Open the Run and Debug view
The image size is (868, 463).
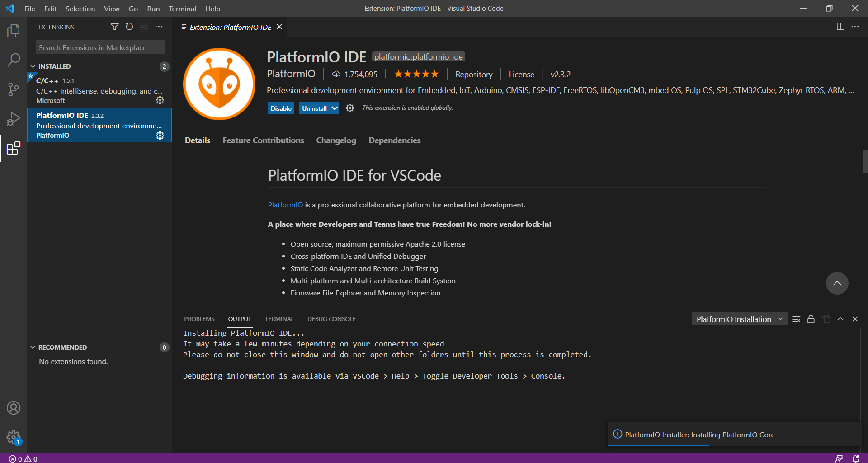(14, 119)
